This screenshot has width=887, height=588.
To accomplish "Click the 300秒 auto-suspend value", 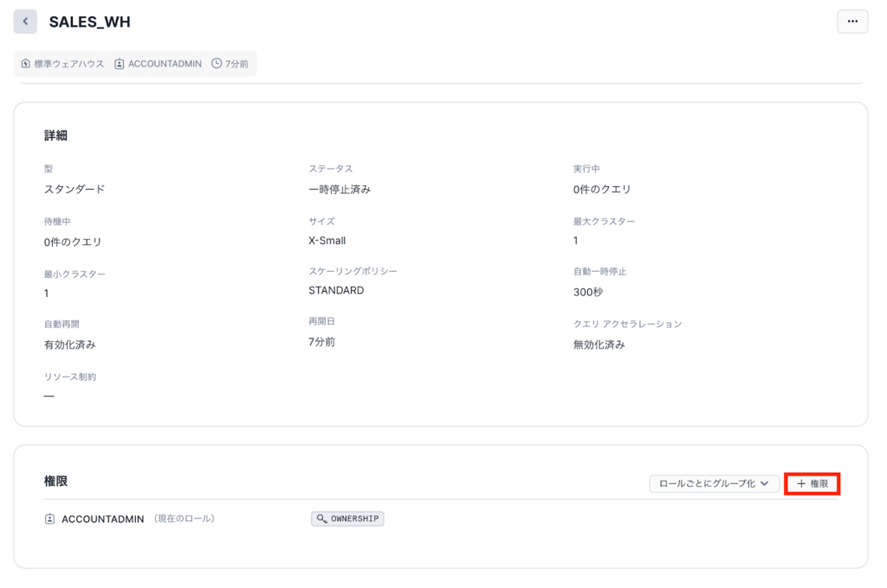I will [x=587, y=293].
